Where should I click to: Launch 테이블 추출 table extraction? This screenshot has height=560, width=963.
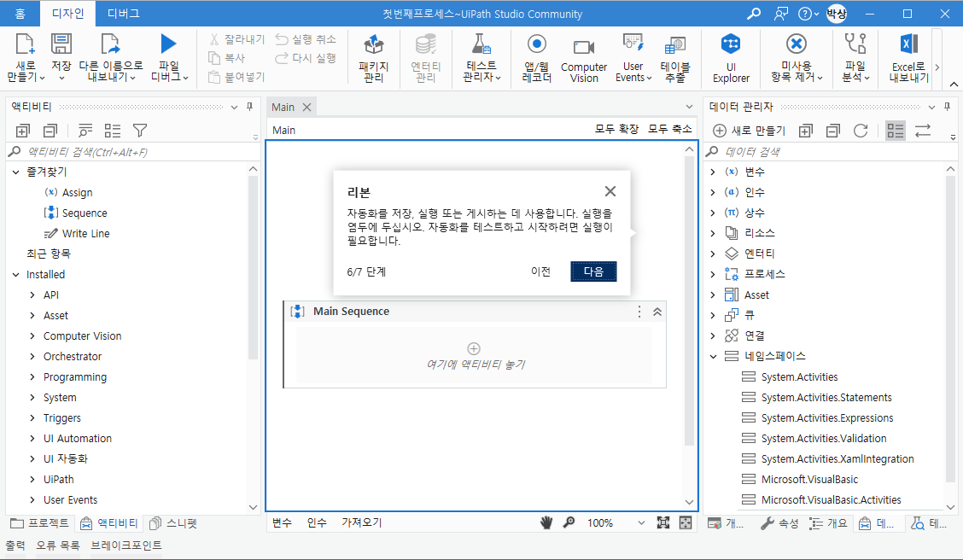[x=674, y=45]
